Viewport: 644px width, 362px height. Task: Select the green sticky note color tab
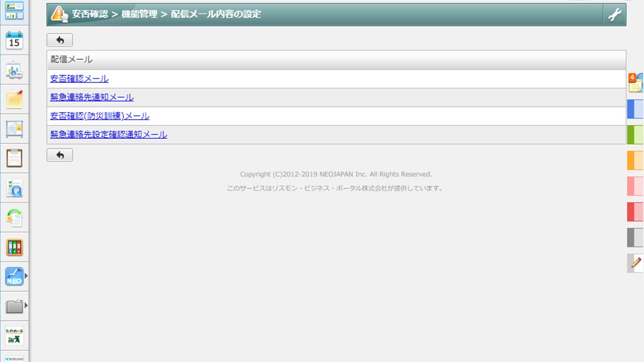point(635,135)
